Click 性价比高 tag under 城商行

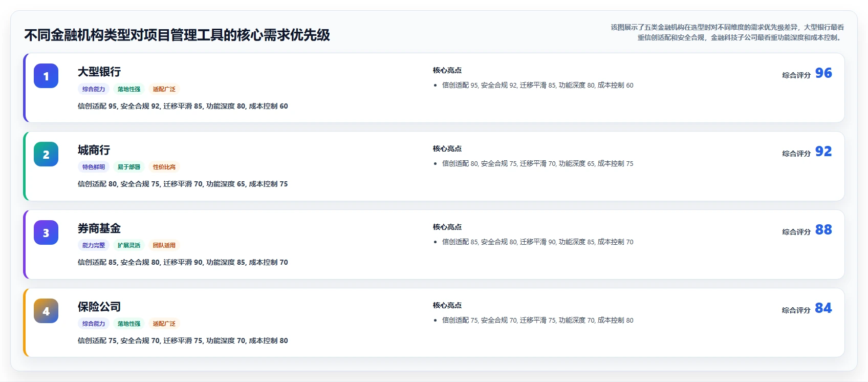tap(164, 167)
